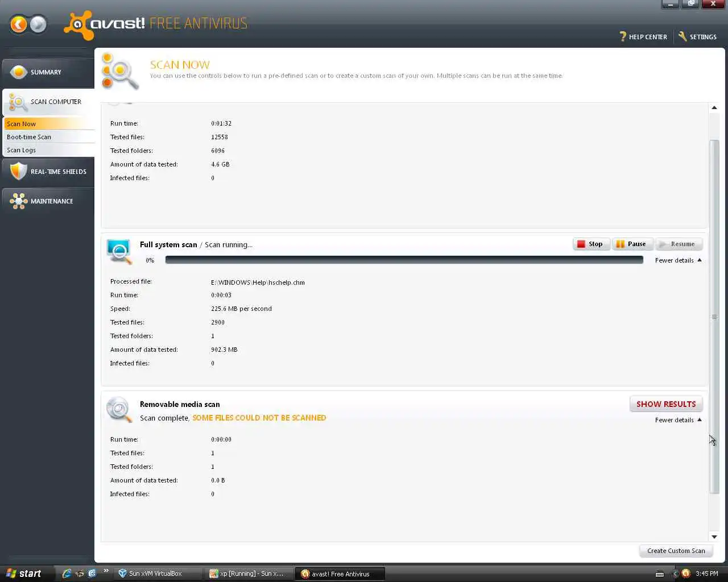
Task: Click the Scan Computer magnifier icon in sidebar
Action: pyautogui.click(x=18, y=102)
